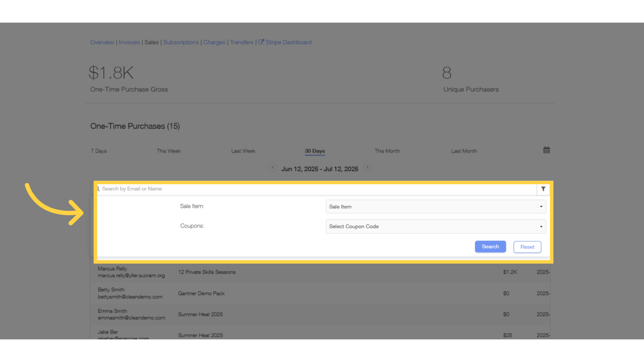644x362 pixels.
Task: Expand the Sale Item dropdown
Action: (x=436, y=207)
